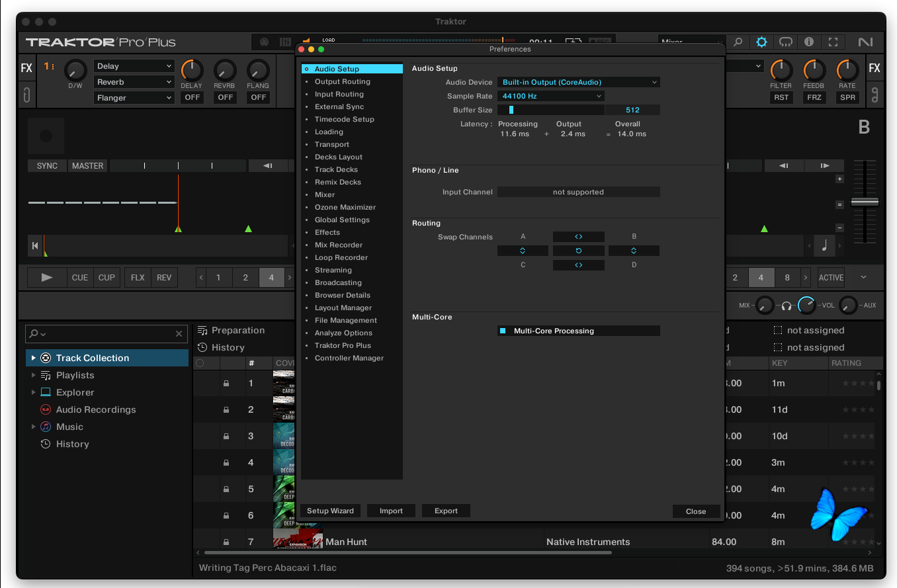
Task: Open the Audio Device dropdown
Action: pos(579,82)
